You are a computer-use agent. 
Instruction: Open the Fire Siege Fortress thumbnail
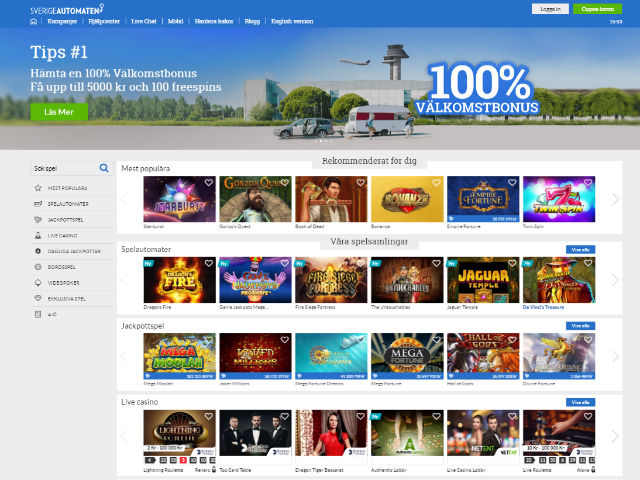coord(331,280)
